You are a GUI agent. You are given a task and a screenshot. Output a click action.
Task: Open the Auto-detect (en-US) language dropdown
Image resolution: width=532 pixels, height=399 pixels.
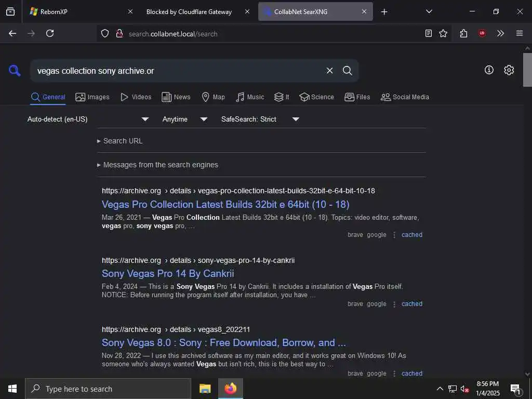88,119
